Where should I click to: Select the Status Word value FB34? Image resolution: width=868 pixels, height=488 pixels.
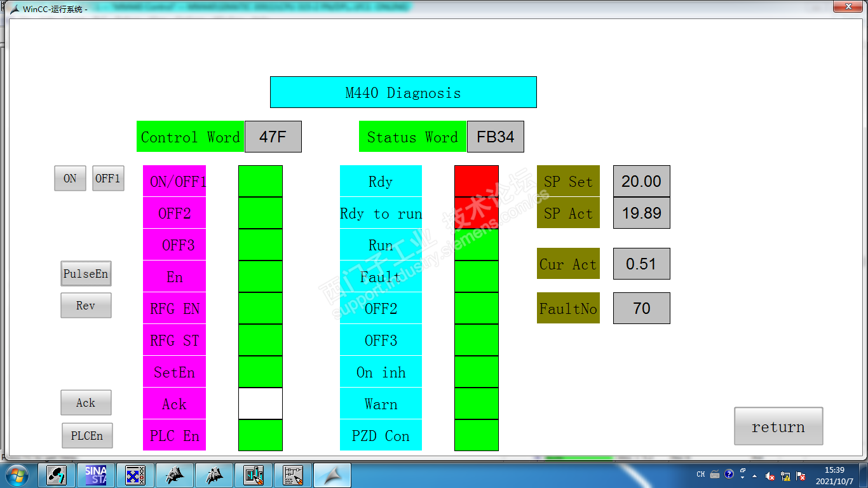coord(496,137)
